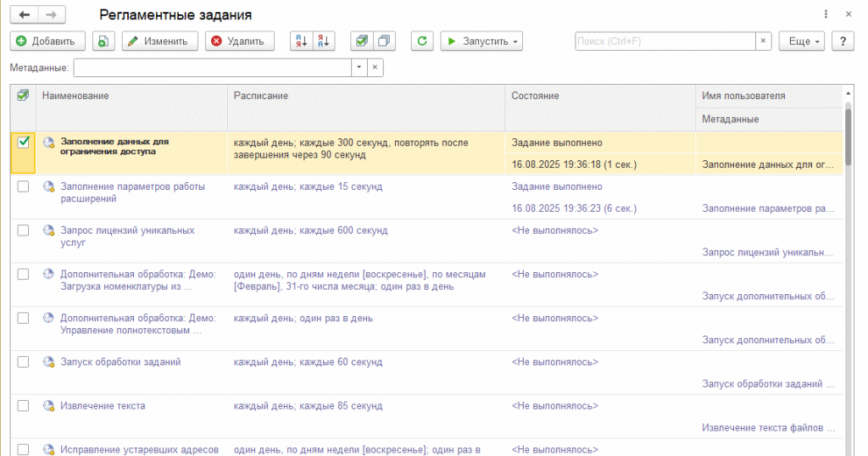Click the Добавить button

(47, 42)
